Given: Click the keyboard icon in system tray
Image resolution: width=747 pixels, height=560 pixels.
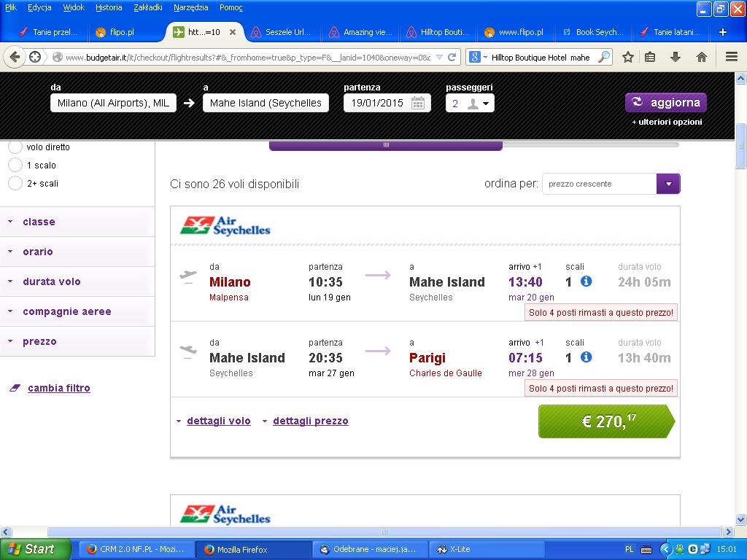Looking at the screenshot, I should coord(646,550).
